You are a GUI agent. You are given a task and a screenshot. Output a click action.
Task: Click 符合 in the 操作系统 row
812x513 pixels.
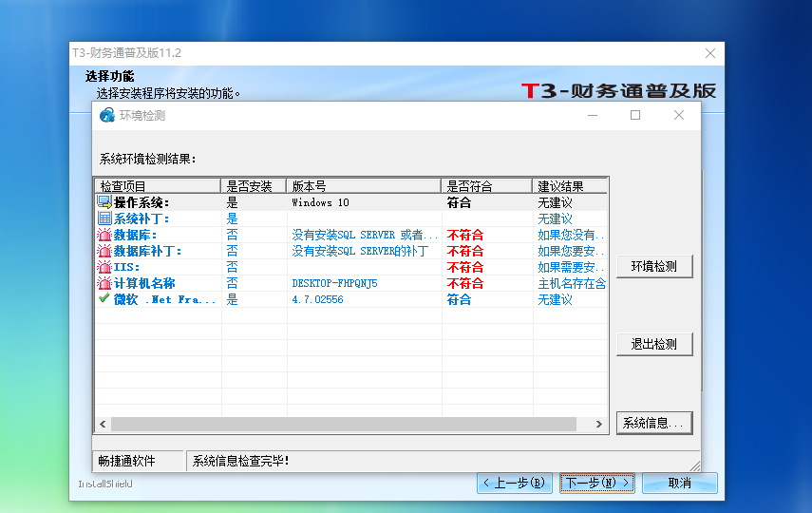pos(459,202)
